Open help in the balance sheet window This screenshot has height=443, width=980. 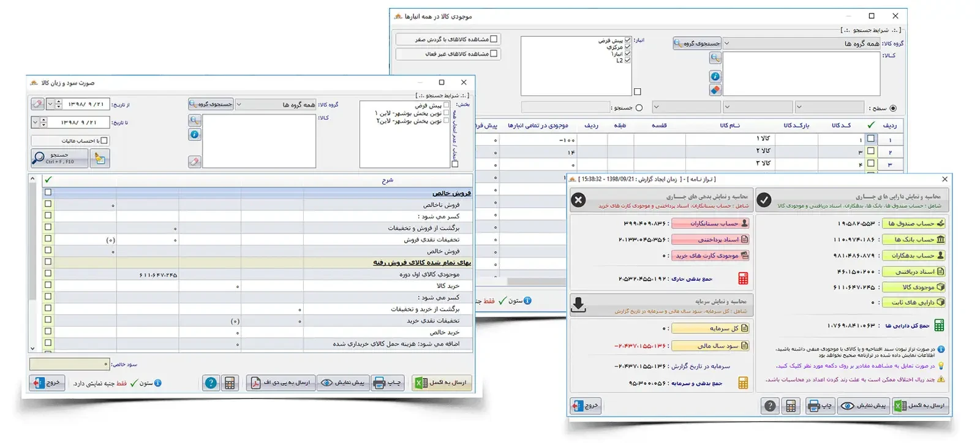[x=770, y=406]
